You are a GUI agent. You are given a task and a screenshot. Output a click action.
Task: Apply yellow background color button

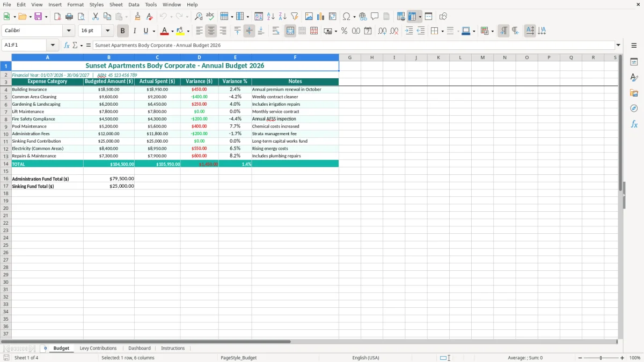tap(180, 31)
